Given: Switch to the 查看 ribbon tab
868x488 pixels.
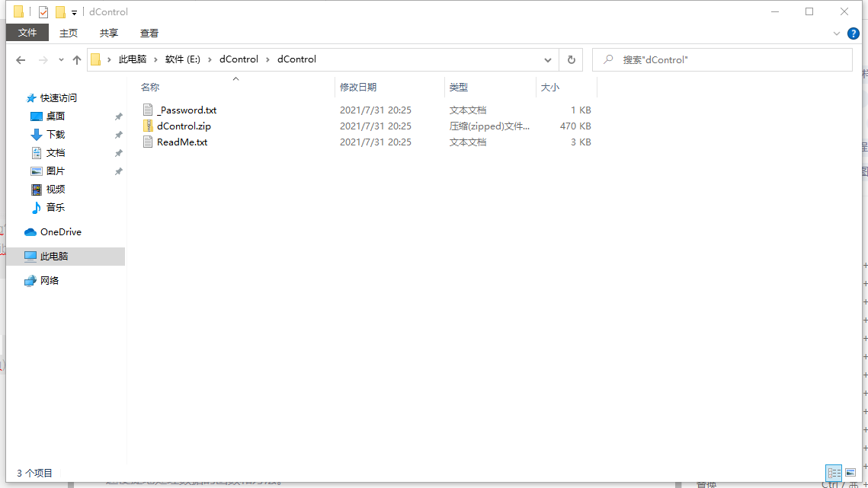Looking at the screenshot, I should click(149, 33).
